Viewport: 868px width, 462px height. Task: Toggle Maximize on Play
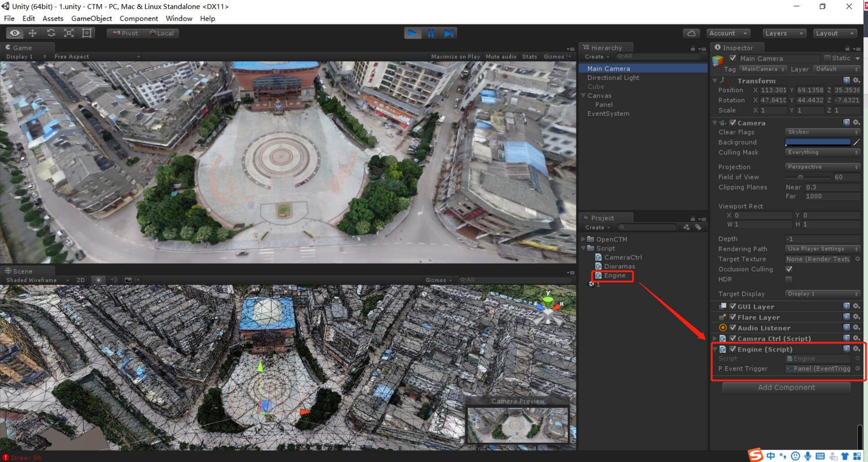tap(455, 57)
